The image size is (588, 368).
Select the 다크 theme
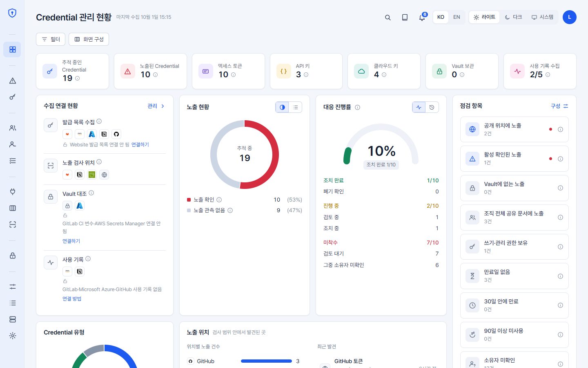[513, 17]
